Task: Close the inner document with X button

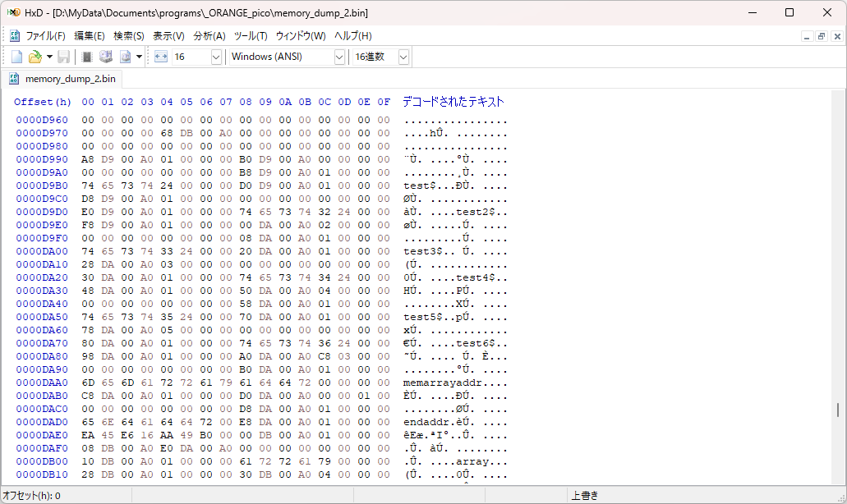Action: (837, 36)
